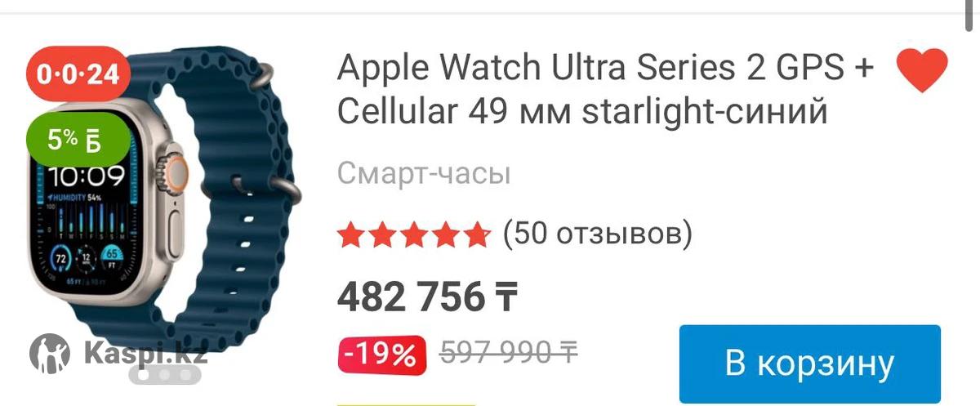The width and height of the screenshot is (980, 406).
Task: Click the current price 482 756 ₸
Action: coord(428,297)
